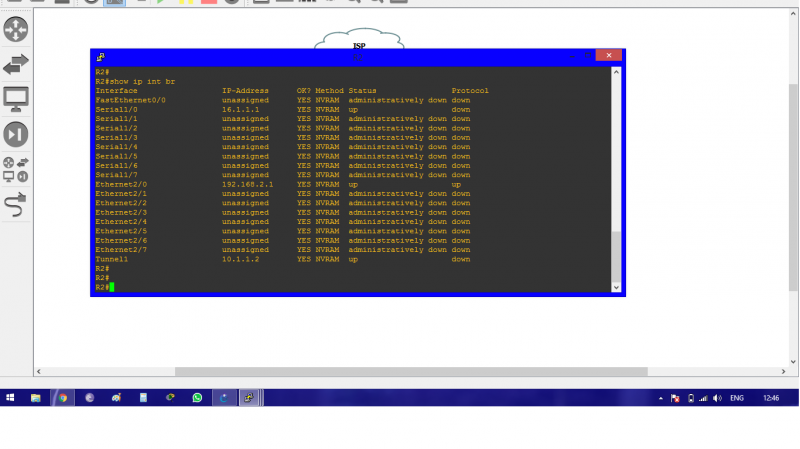Click the IP address '10.1.1.2'
Screen dimensions: 800x449
(x=240, y=259)
